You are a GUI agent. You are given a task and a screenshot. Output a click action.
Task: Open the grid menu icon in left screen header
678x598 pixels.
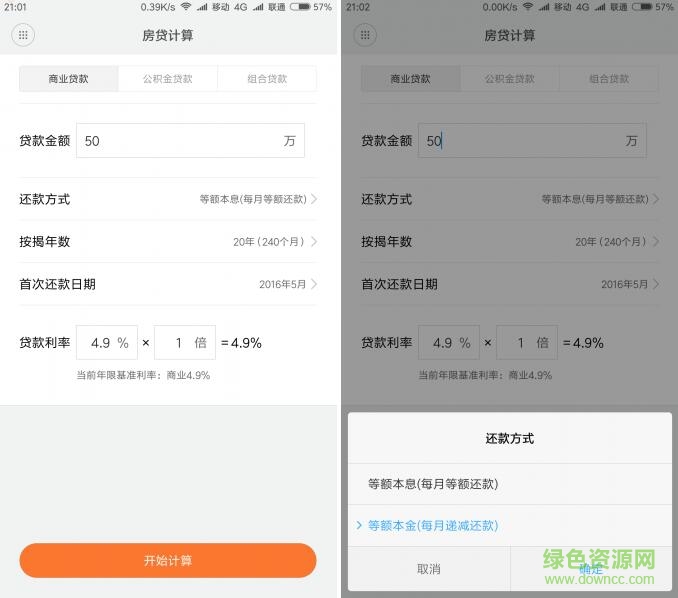pyautogui.click(x=24, y=35)
